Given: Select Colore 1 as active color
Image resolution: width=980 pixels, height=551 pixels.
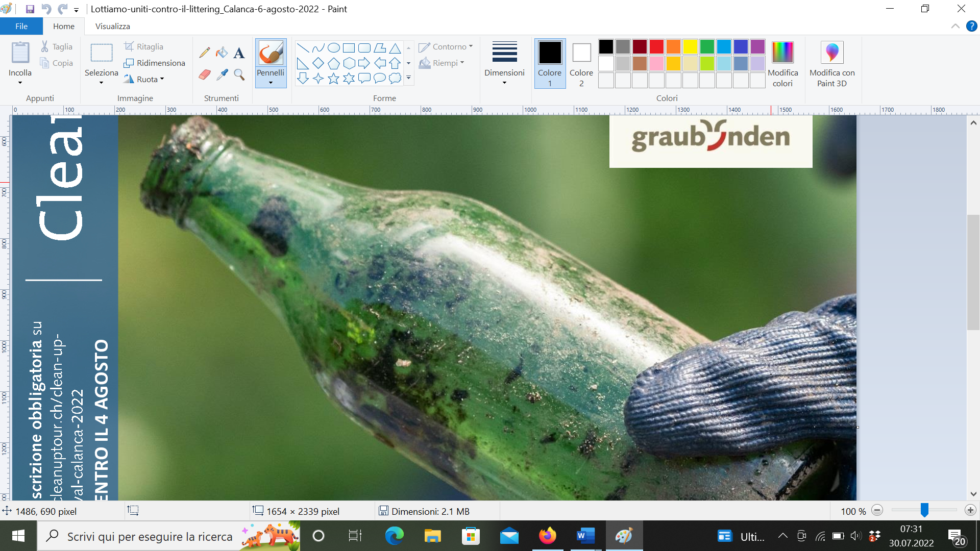Looking at the screenshot, I should [550, 64].
